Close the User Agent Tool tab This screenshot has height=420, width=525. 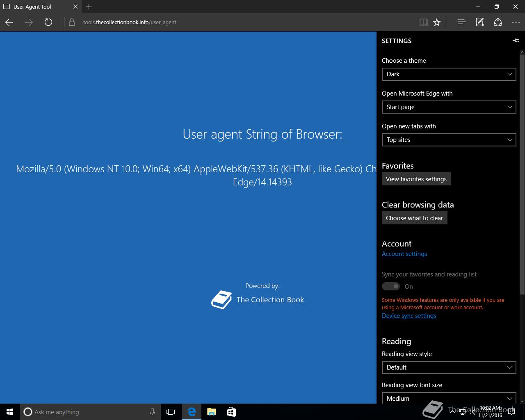pos(75,7)
